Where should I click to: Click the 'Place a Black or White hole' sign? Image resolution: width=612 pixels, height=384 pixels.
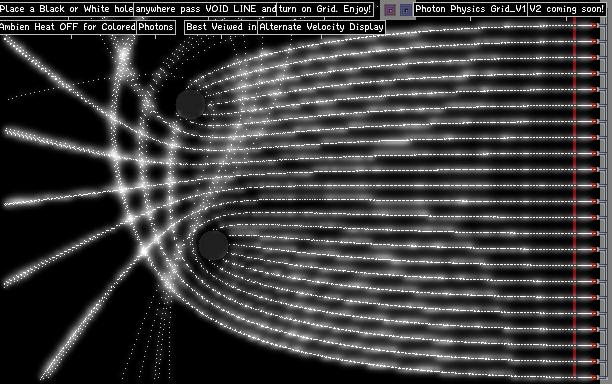[x=67, y=9]
